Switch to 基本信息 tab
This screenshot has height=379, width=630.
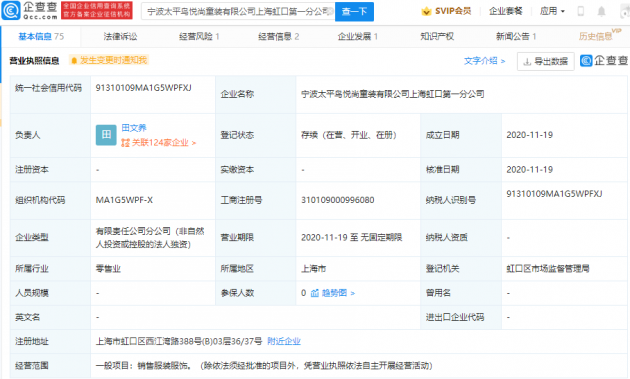tap(41, 37)
